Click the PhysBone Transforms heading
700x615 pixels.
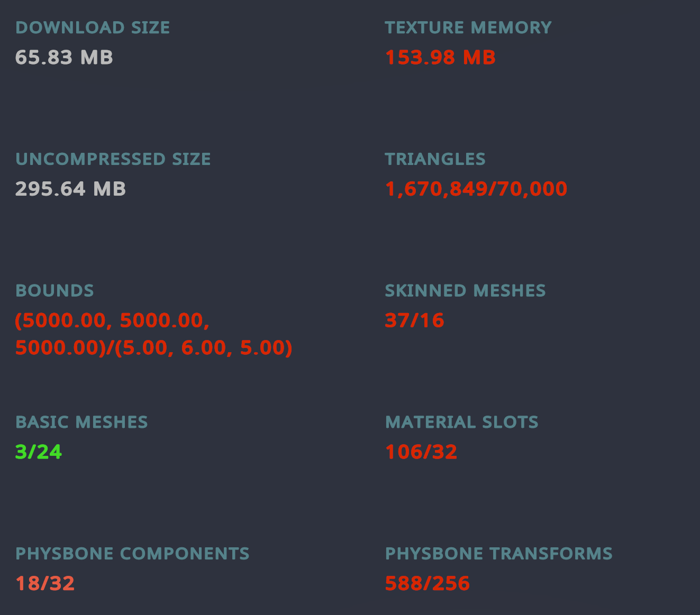498,554
